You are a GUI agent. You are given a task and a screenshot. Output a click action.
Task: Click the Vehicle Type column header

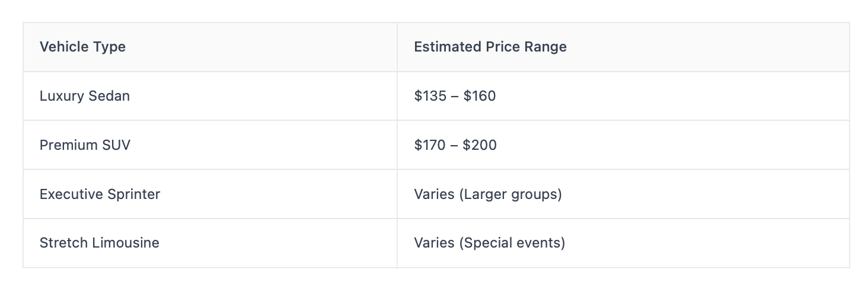pyautogui.click(x=82, y=47)
